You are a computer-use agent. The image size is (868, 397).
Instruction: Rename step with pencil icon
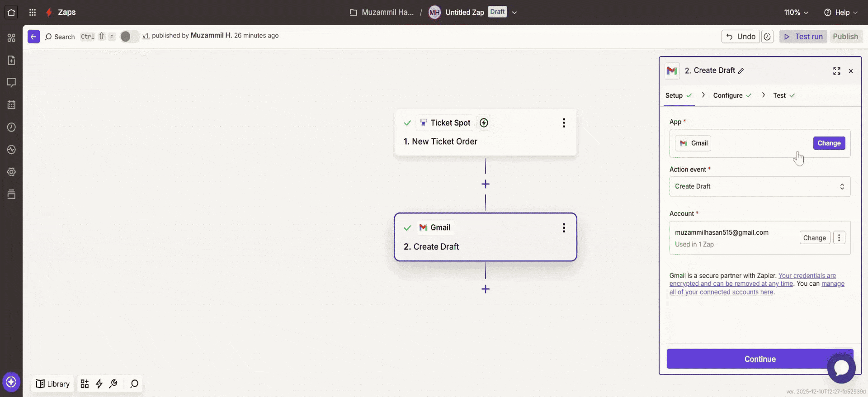741,71
